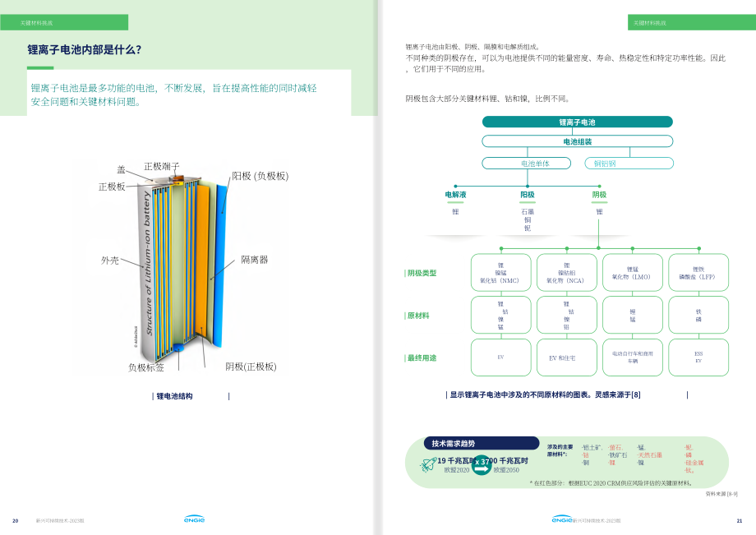
Task: Click the battery label 正极端子
Action: [162, 166]
